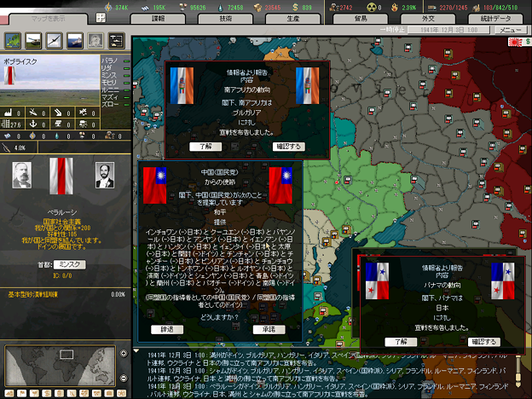
Task: Select the terrain map mode icon
Action: coord(9,393)
